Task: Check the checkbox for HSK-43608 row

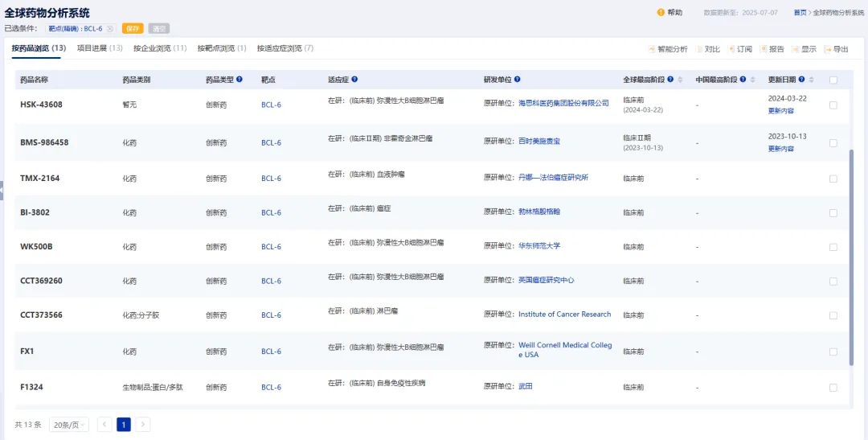Action: (833, 105)
